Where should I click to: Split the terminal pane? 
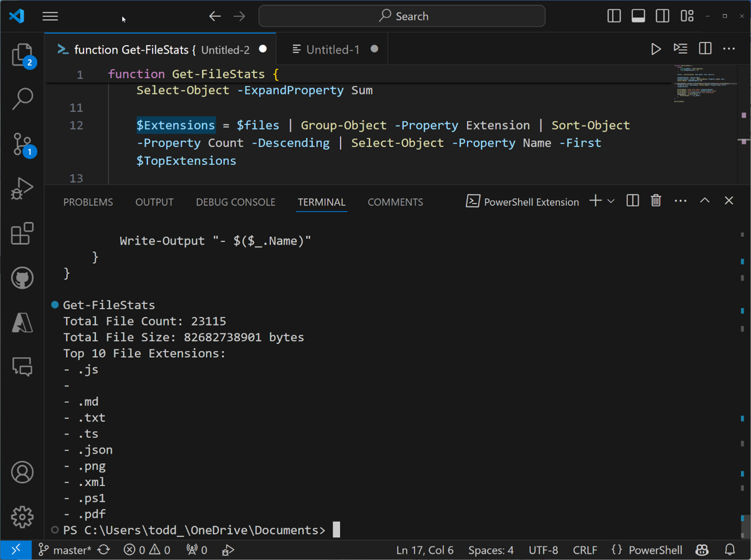tap(633, 201)
